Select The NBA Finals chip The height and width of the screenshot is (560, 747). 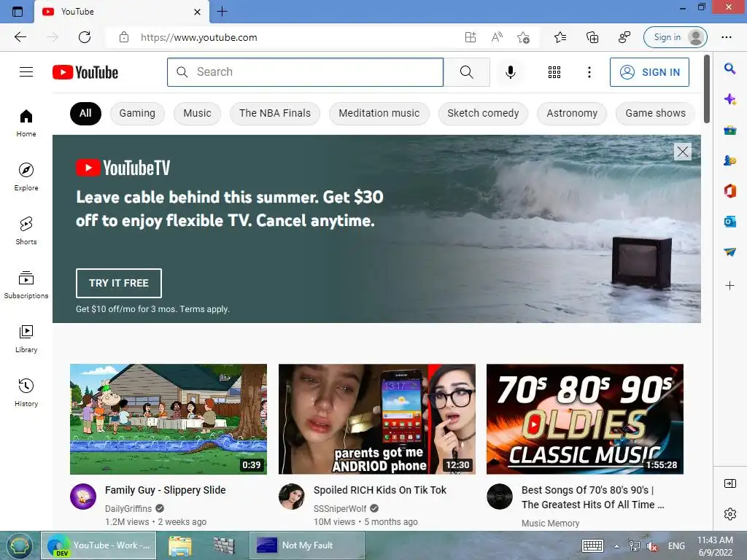(275, 113)
